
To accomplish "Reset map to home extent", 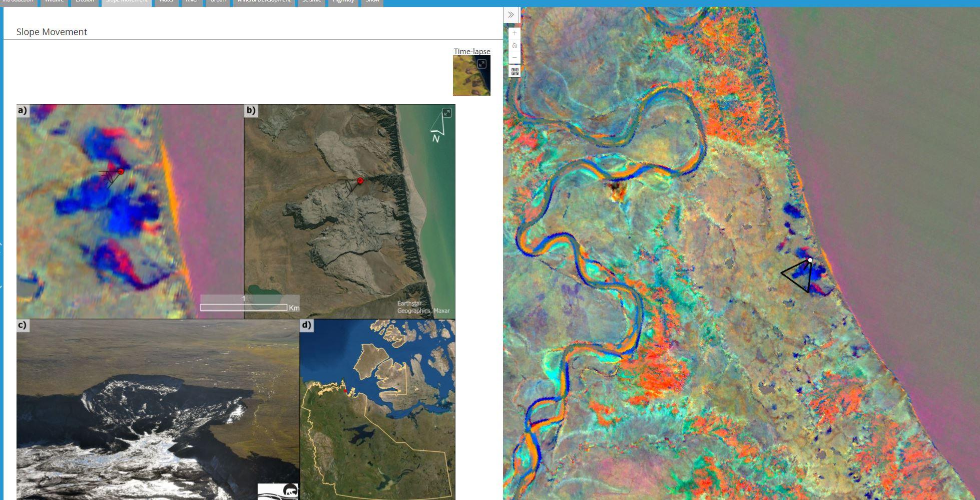I will (515, 45).
